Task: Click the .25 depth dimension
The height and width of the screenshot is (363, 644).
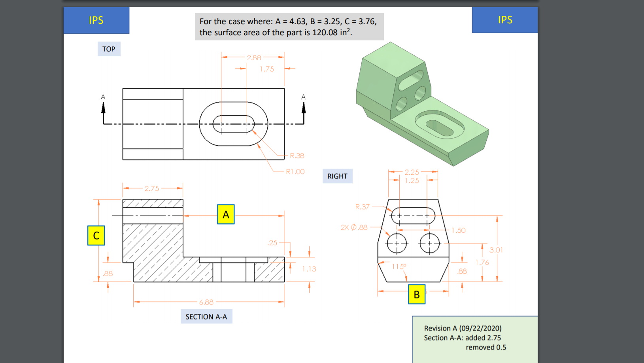Action: coord(272,243)
